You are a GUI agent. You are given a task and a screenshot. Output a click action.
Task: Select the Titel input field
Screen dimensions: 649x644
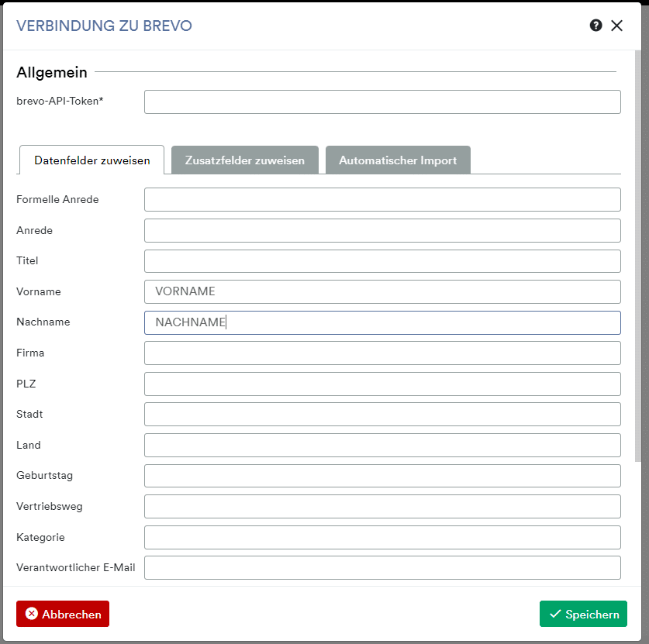382,261
